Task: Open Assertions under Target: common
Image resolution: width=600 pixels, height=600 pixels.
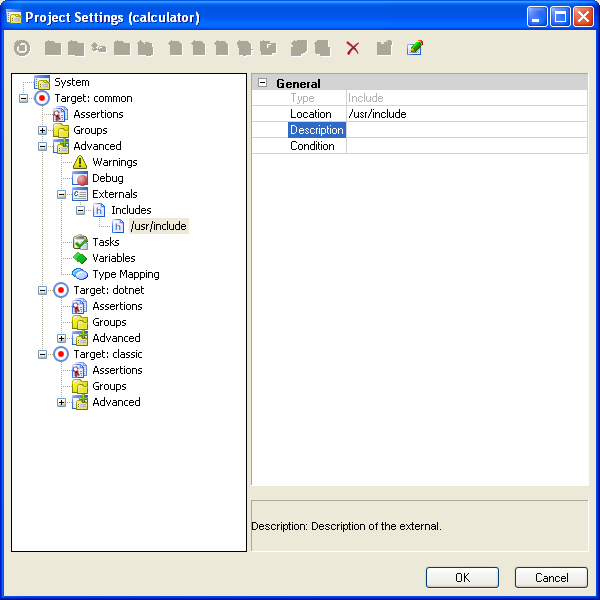Action: 98,114
